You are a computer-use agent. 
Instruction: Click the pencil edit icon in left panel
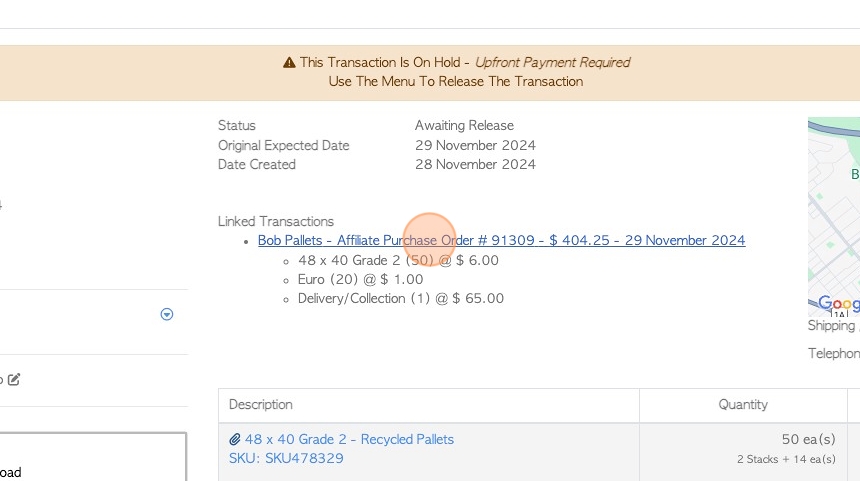pyautogui.click(x=14, y=379)
